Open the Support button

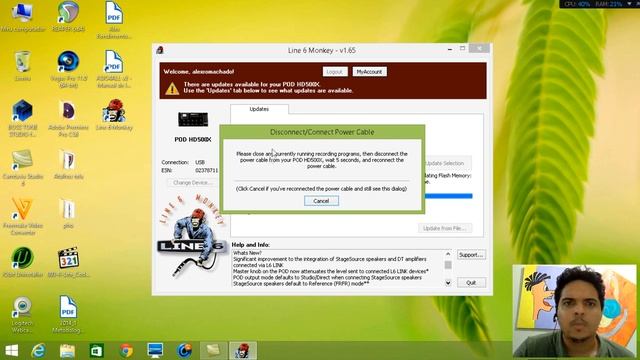pyautogui.click(x=471, y=255)
